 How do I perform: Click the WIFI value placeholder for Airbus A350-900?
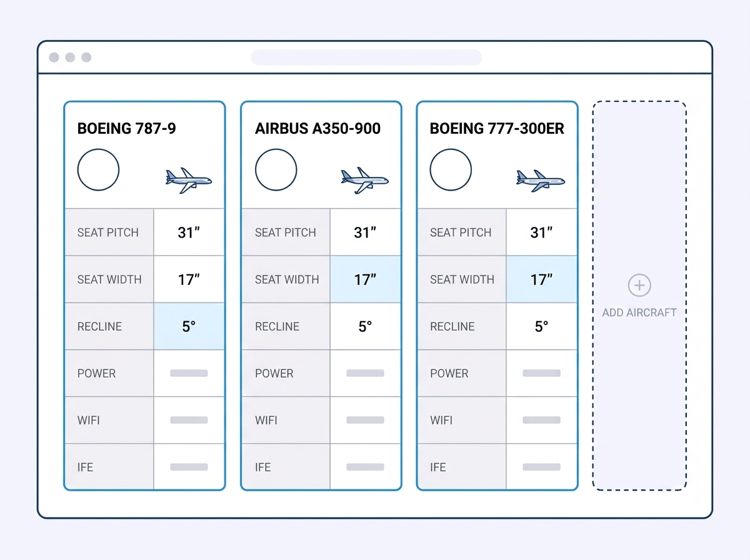click(x=365, y=420)
